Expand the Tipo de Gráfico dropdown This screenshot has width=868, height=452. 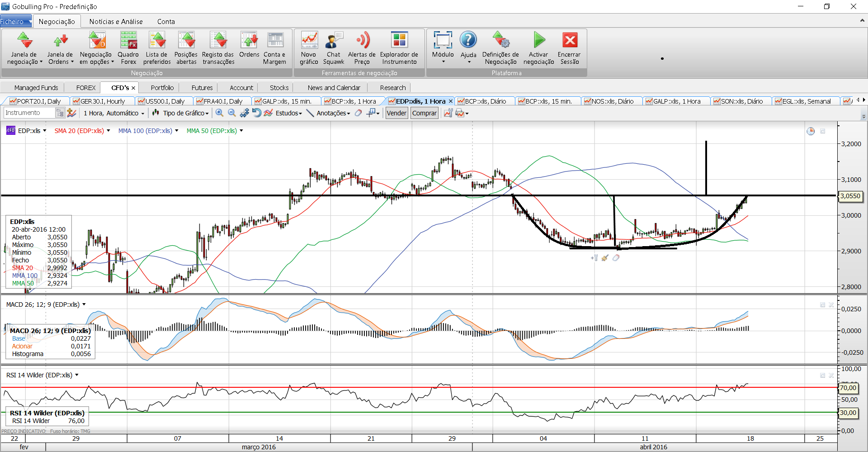click(185, 113)
